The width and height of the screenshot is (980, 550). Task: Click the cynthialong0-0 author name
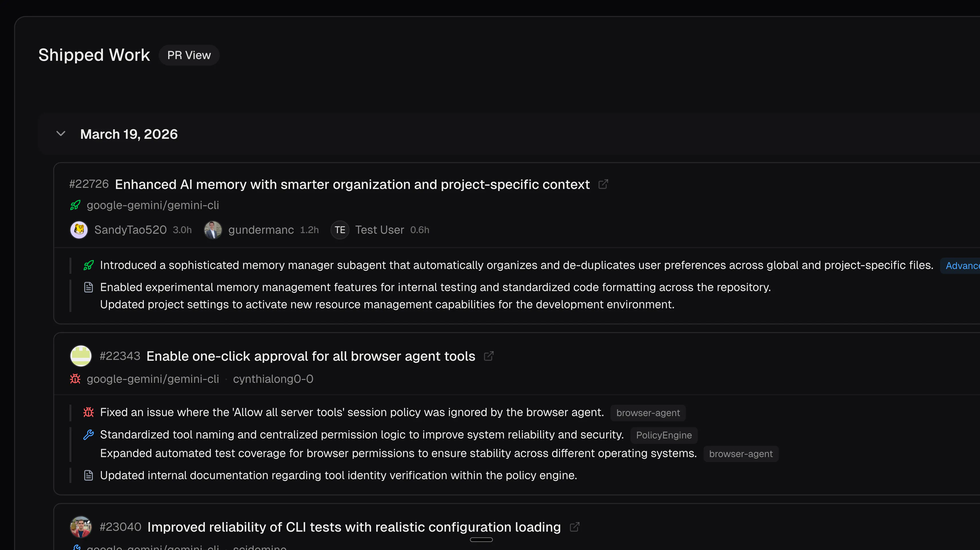click(x=273, y=379)
